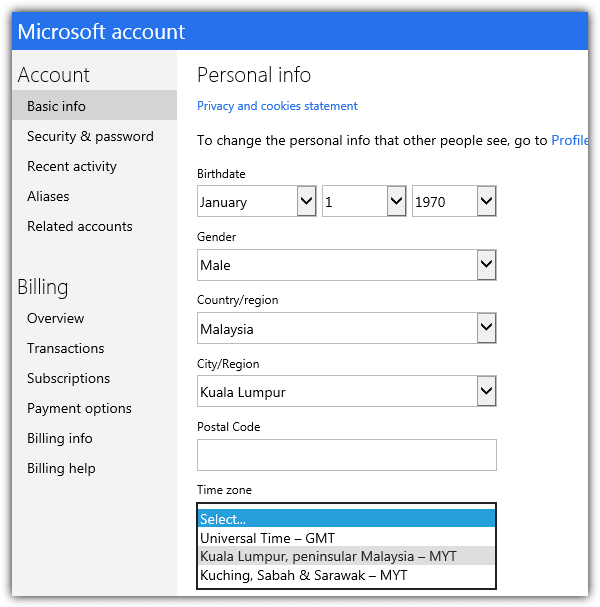Pick Kuching, Sabah & Sarawak – MYT
600x607 pixels.
[x=346, y=575]
